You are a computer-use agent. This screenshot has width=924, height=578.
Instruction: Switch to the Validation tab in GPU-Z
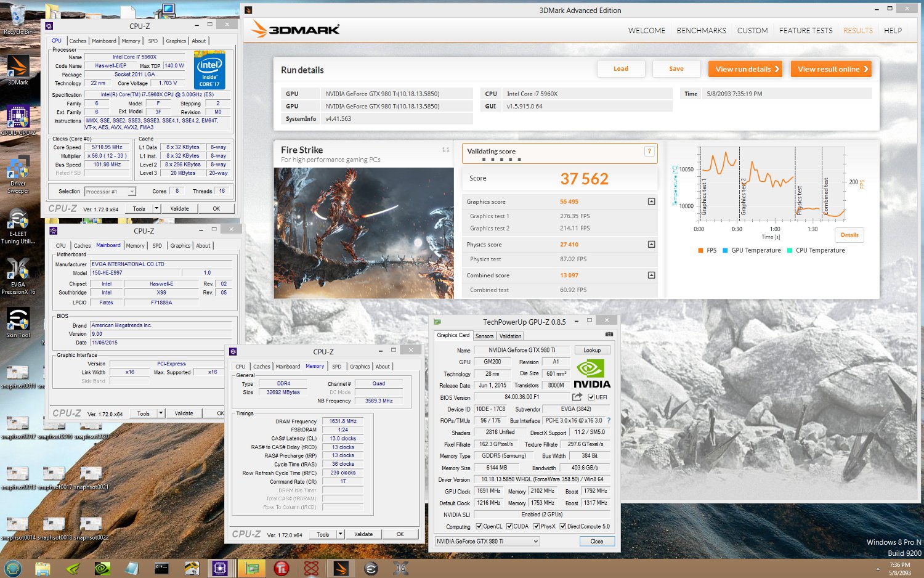tap(510, 336)
